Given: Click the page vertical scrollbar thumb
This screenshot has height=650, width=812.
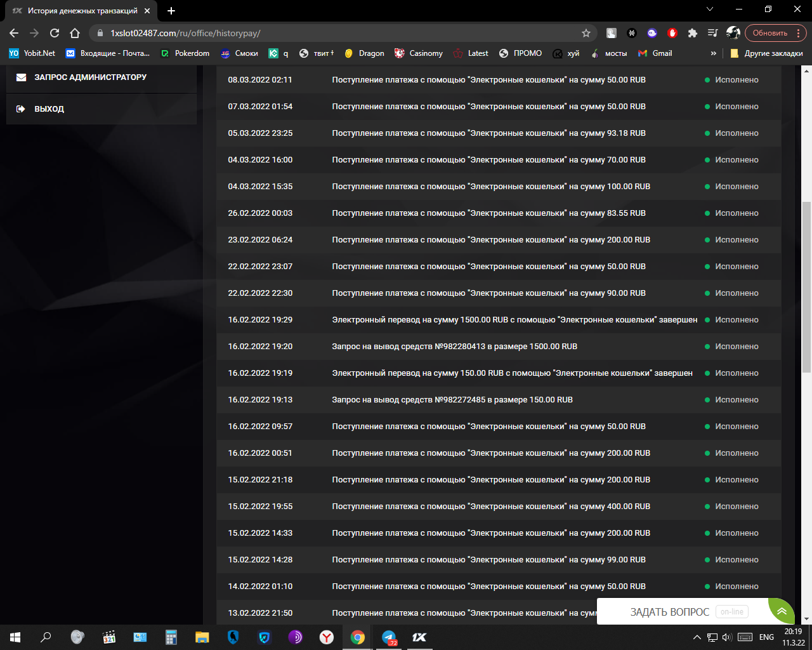Looking at the screenshot, I should (x=806, y=286).
